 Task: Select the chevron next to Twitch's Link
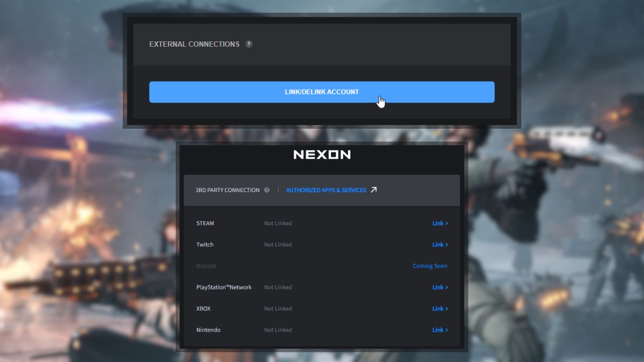(x=448, y=245)
